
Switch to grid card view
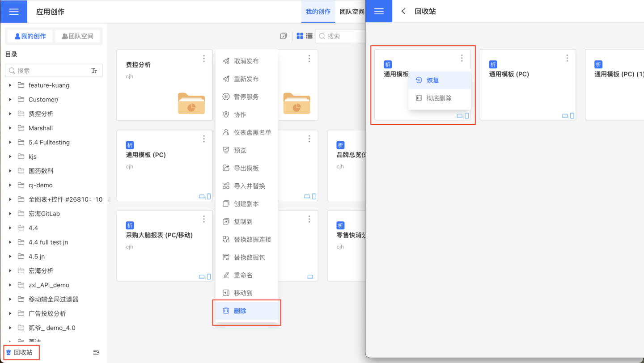tap(300, 36)
